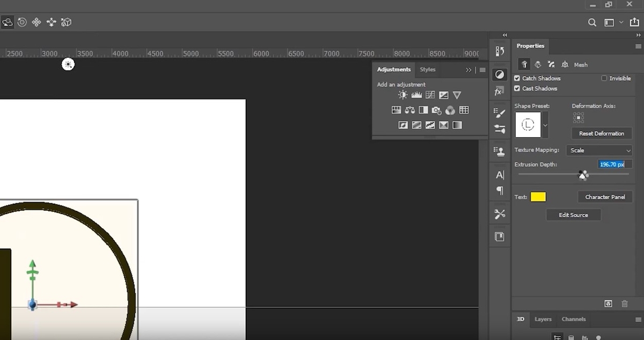Switch to the Layers tab
This screenshot has height=340, width=644.
point(543,319)
